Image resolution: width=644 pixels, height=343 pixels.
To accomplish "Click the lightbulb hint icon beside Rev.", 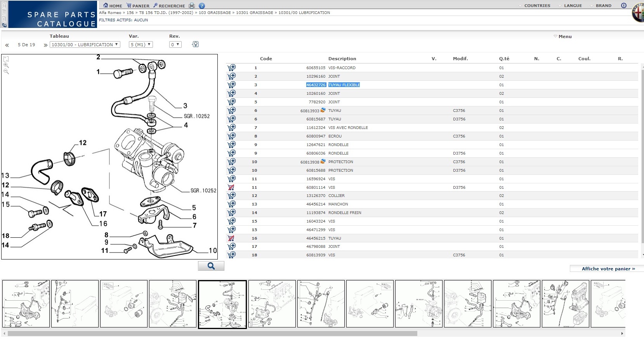I will click(x=195, y=44).
